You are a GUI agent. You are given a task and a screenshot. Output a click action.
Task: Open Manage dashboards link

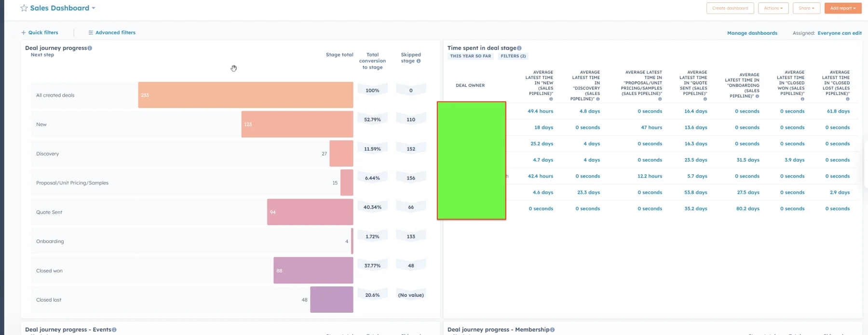click(x=752, y=33)
